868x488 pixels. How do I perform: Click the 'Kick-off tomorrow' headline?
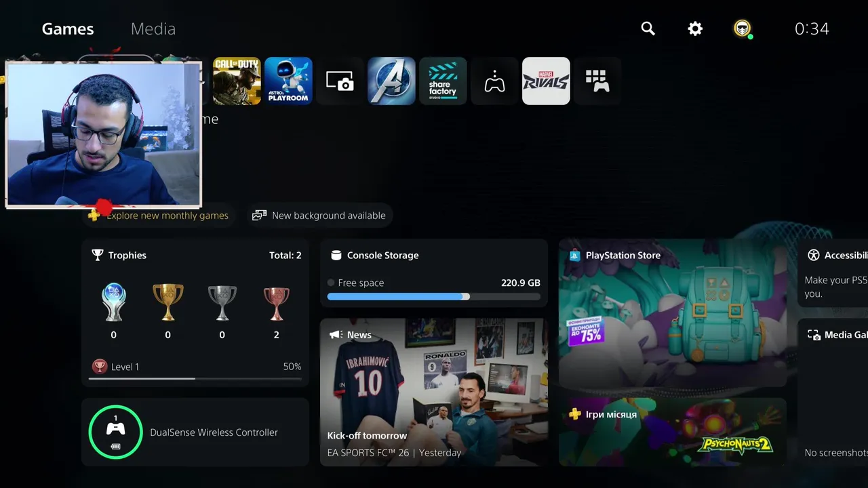pos(367,435)
